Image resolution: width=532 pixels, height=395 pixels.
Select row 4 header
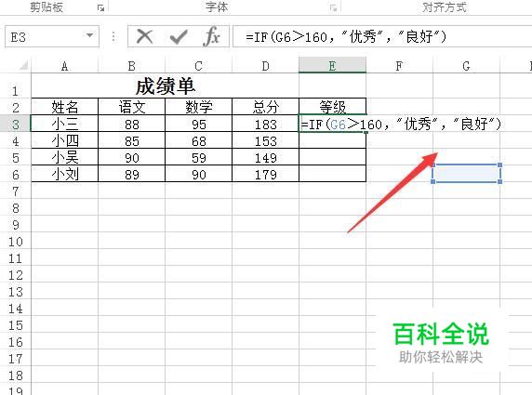tap(15, 140)
